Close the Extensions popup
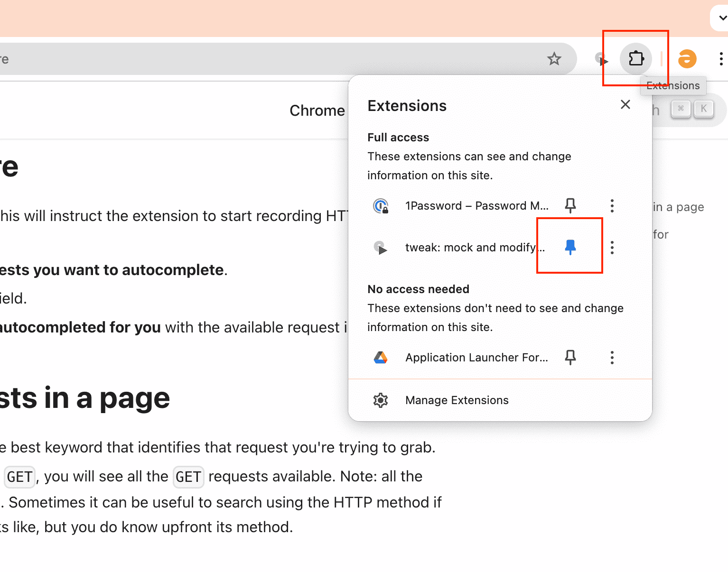The image size is (728, 572). [x=625, y=104]
